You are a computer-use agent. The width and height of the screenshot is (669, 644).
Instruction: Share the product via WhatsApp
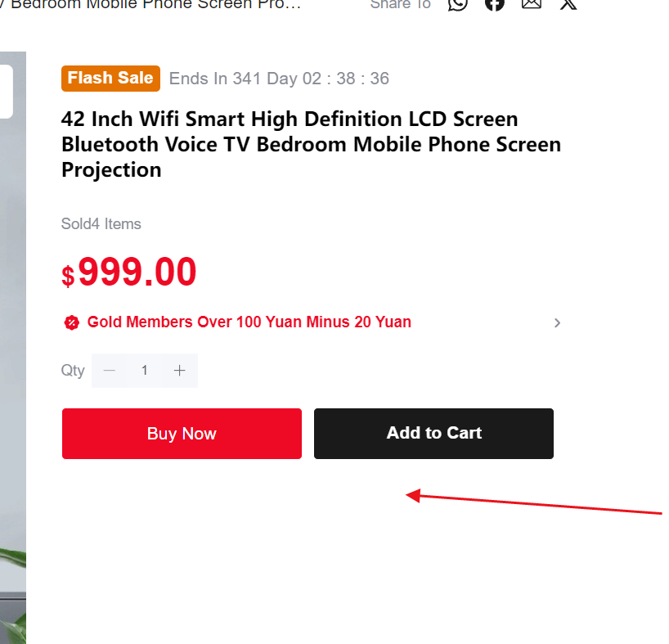point(457,4)
